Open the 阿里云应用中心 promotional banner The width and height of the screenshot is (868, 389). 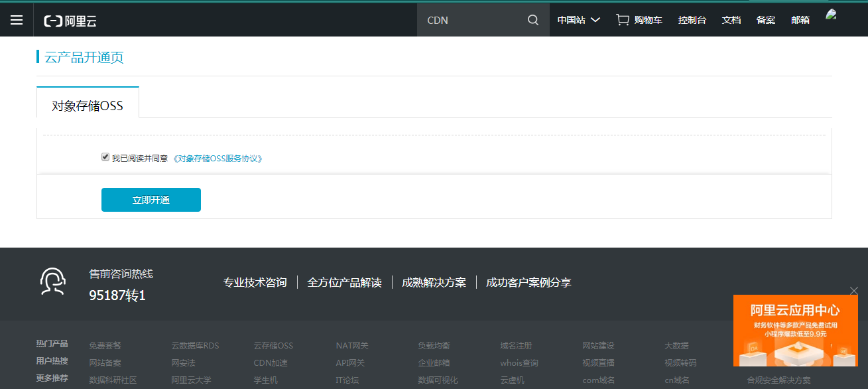795,331
